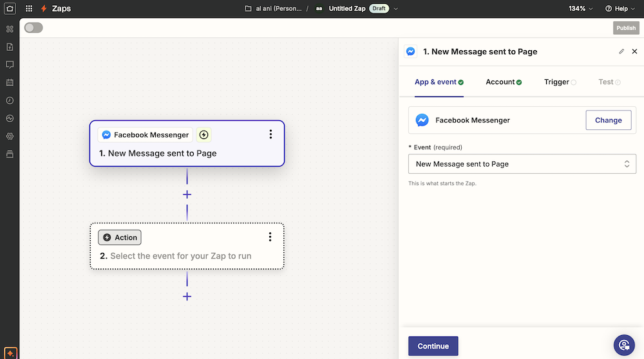Open the chat support bubble icon
644x359 pixels.
pos(623,345)
